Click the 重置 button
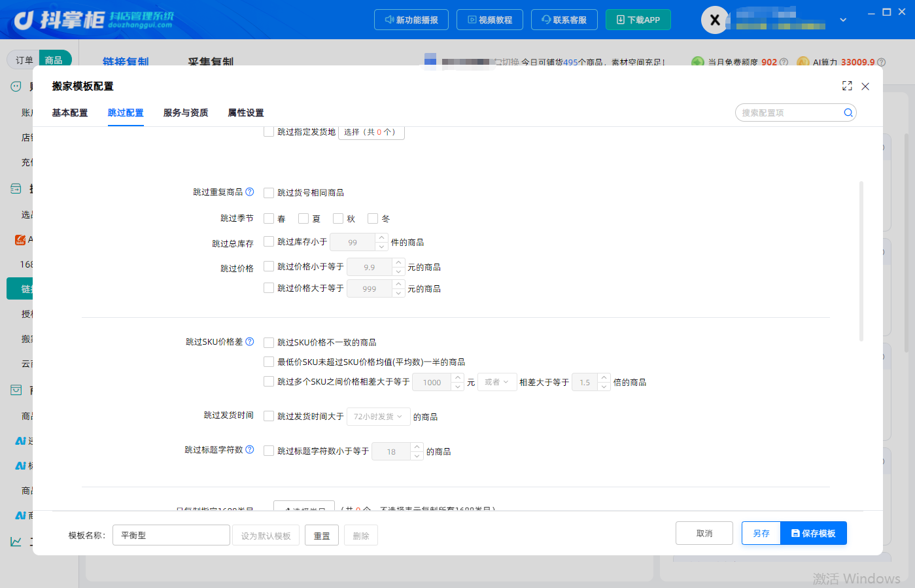 (x=322, y=536)
